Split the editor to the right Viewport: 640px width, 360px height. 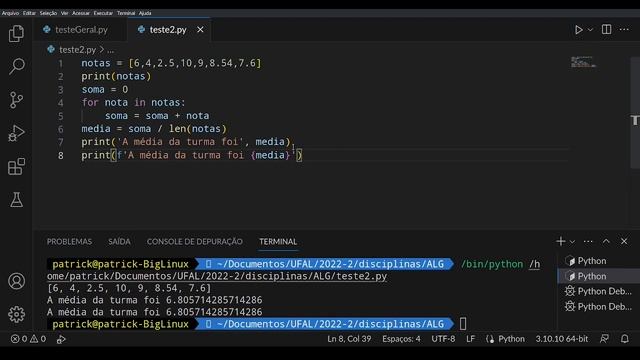pyautogui.click(x=607, y=29)
